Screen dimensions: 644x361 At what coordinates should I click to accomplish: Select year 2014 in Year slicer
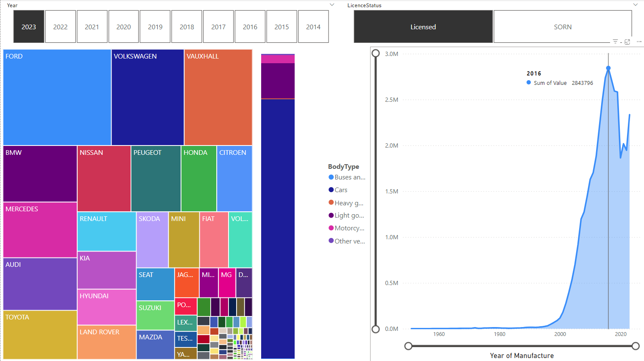pyautogui.click(x=313, y=27)
